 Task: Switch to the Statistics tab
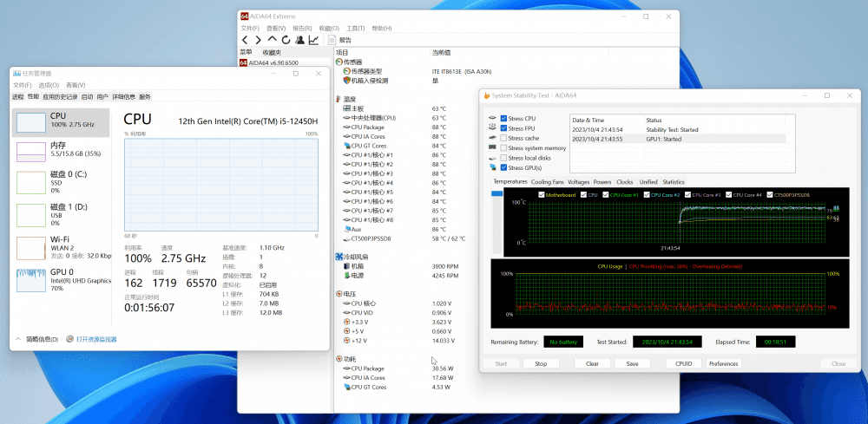pos(674,182)
